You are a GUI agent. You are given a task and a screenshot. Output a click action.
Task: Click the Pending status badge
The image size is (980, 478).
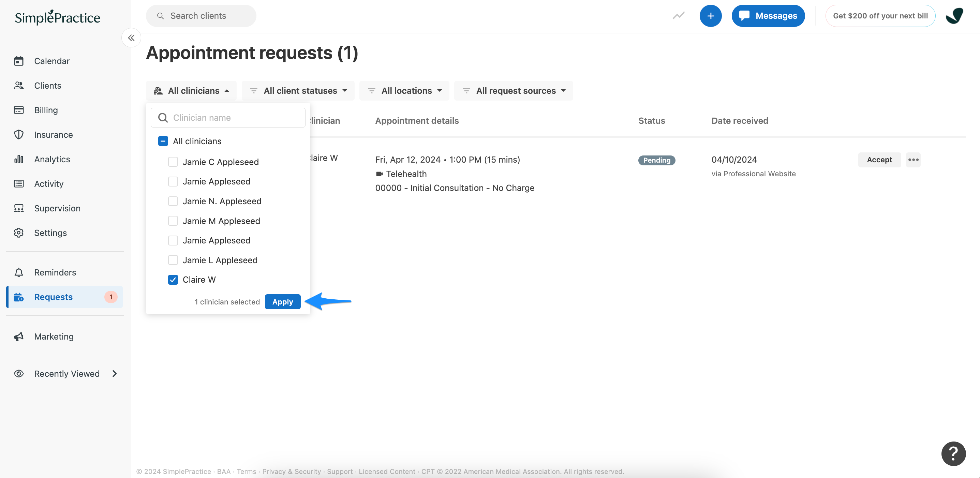(657, 160)
